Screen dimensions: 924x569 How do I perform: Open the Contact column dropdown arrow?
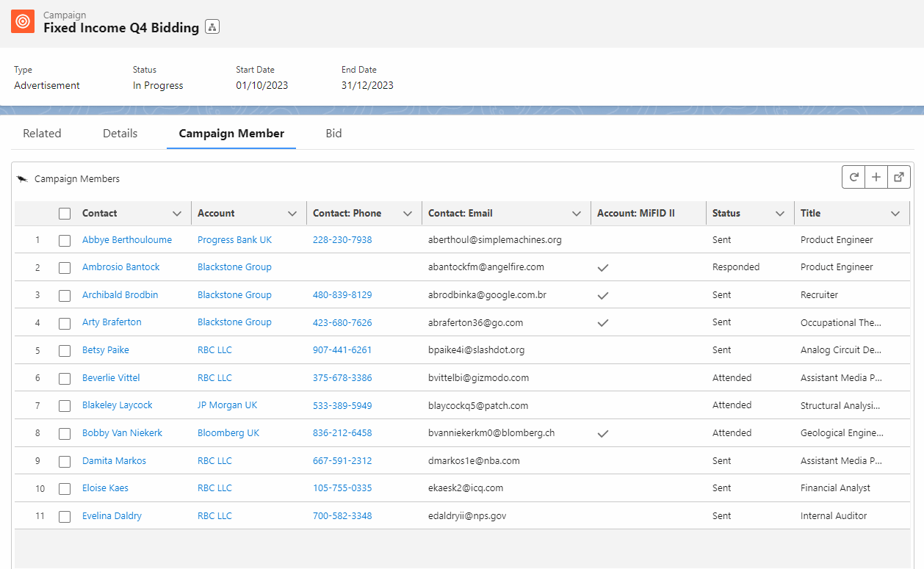[177, 214]
